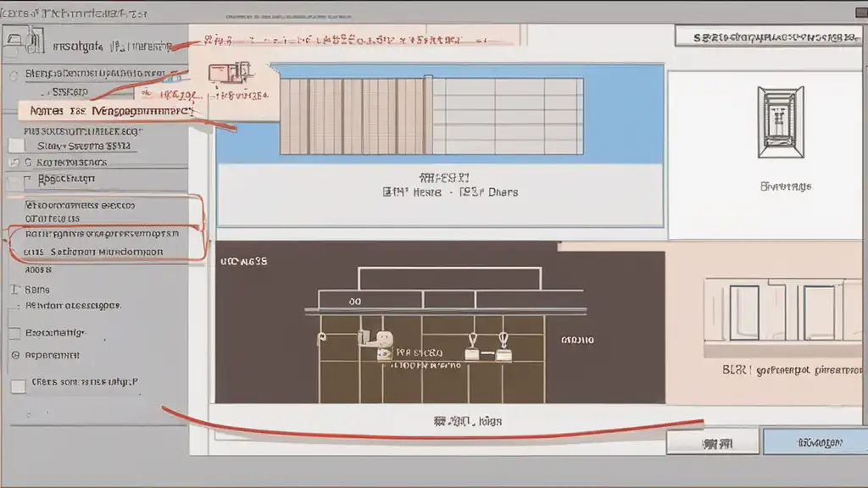Viewport: 868px width, 488px height.
Task: Select the circled radio button near sidebar bottom
Action: click(x=15, y=355)
